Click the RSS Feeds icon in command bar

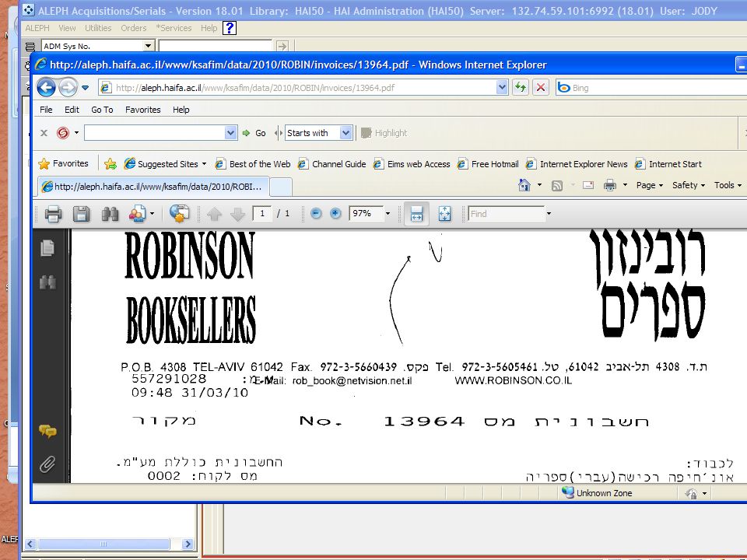(x=556, y=186)
